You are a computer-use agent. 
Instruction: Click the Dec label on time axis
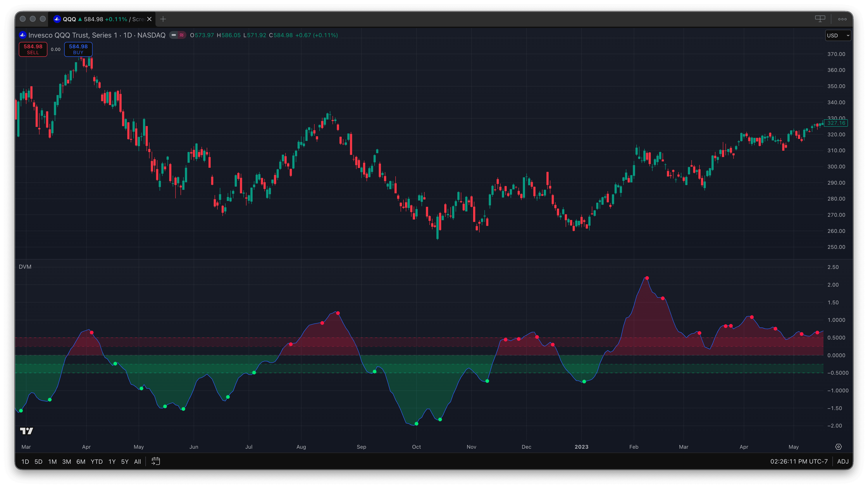click(526, 446)
